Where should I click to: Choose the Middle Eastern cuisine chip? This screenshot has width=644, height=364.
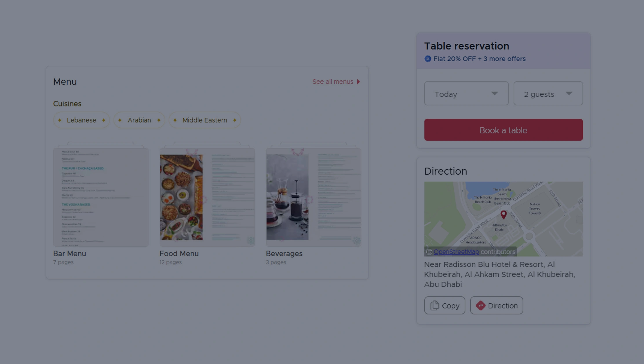tap(205, 120)
